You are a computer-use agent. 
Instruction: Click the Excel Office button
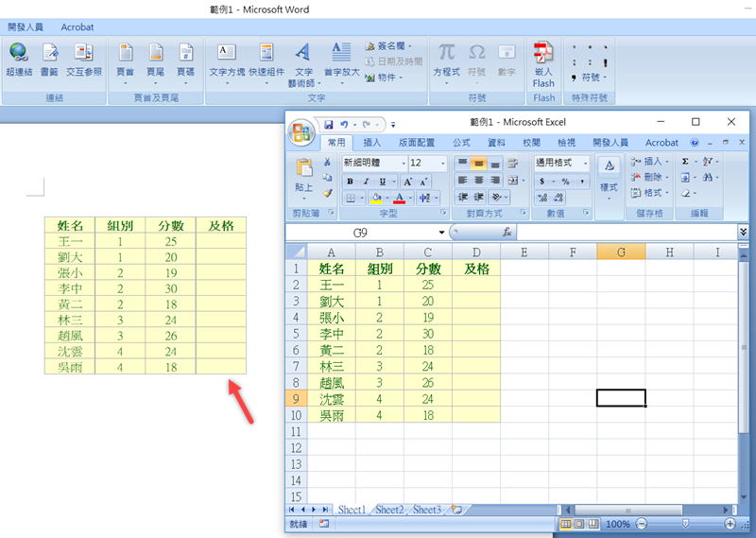pyautogui.click(x=301, y=132)
